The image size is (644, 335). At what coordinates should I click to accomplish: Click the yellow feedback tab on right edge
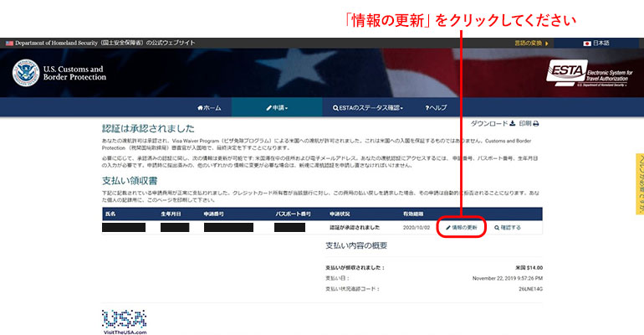640,183
